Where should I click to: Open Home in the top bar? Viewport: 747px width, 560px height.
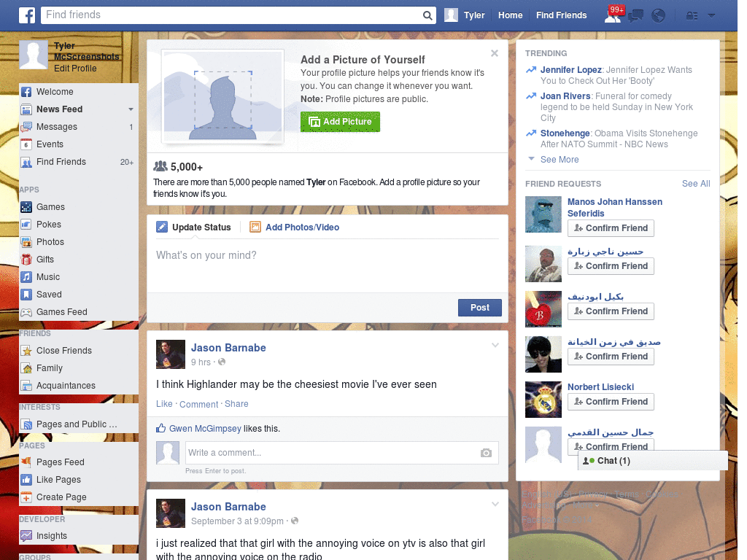(510, 15)
